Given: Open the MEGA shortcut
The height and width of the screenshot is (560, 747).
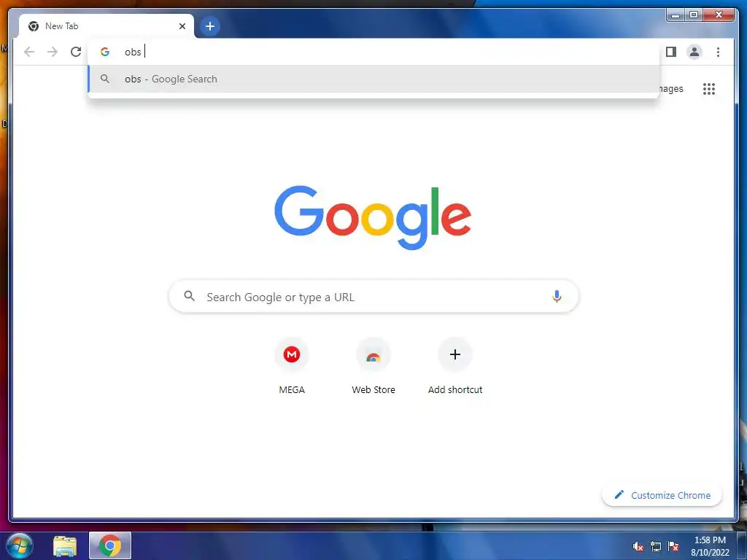Looking at the screenshot, I should pyautogui.click(x=292, y=367).
